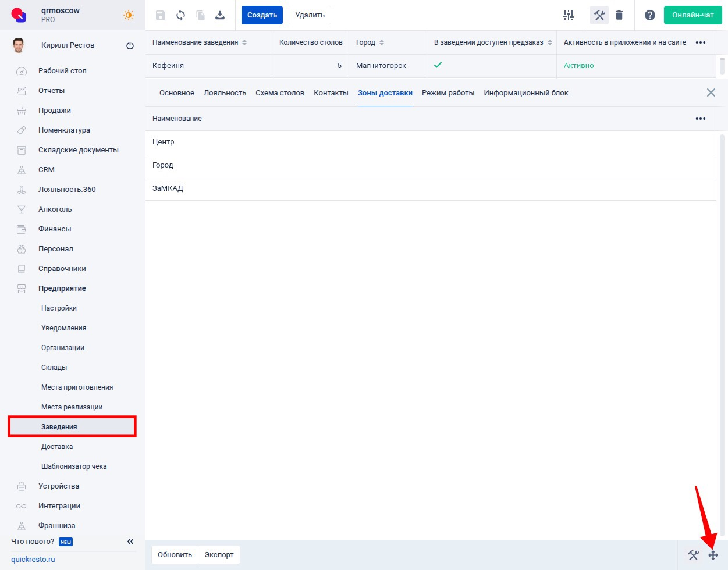
Task: Open the filter sliders settings icon
Action: click(569, 15)
